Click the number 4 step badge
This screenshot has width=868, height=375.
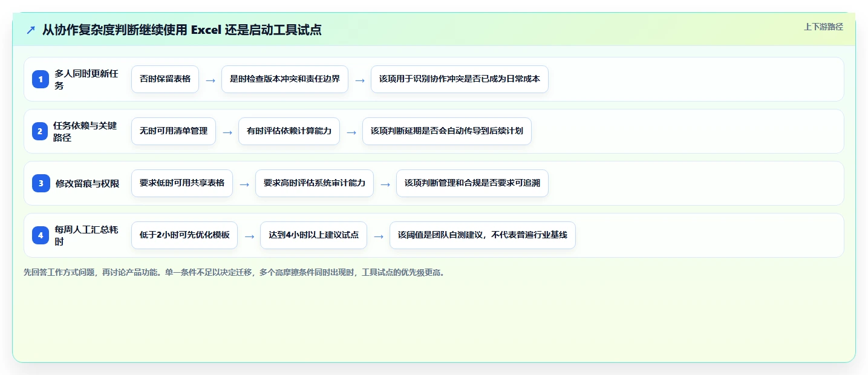click(x=41, y=235)
